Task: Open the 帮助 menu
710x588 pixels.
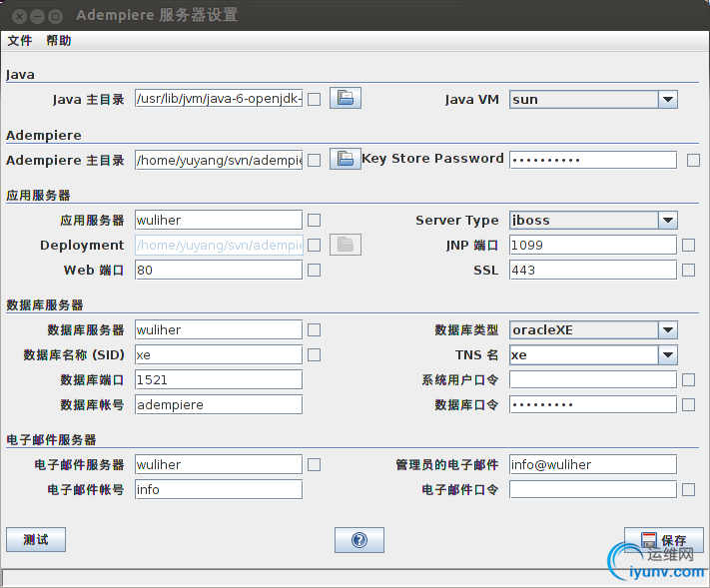Action: [x=59, y=41]
